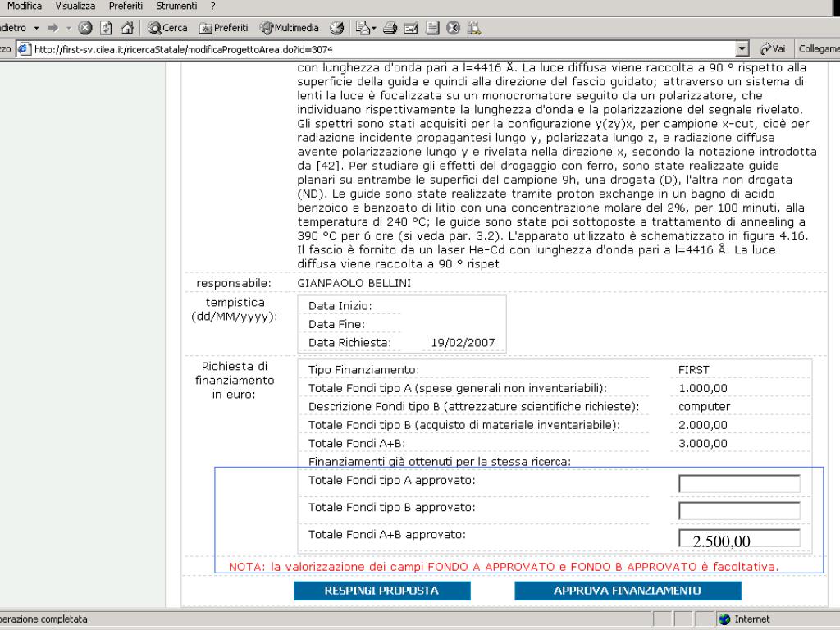Click the status bar 'operazione completata' text
This screenshot has width=840, height=630.
[44, 619]
